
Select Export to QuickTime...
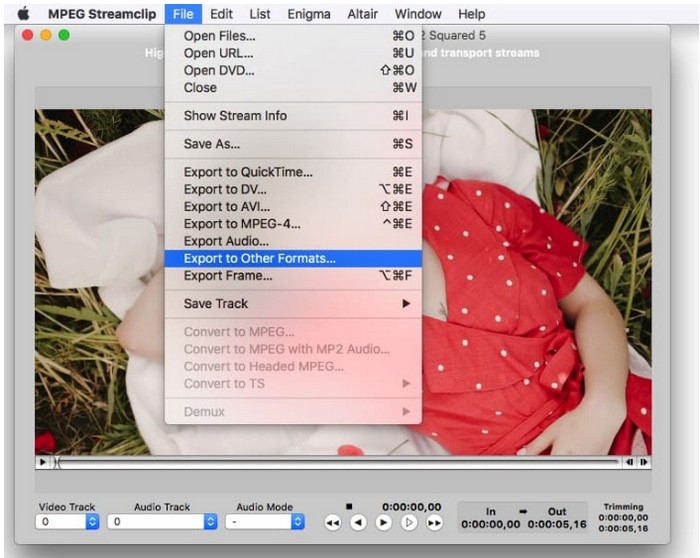click(293, 172)
